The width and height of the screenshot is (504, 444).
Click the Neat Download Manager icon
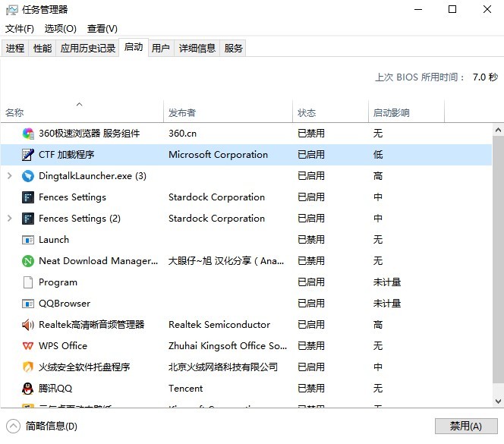click(x=28, y=261)
